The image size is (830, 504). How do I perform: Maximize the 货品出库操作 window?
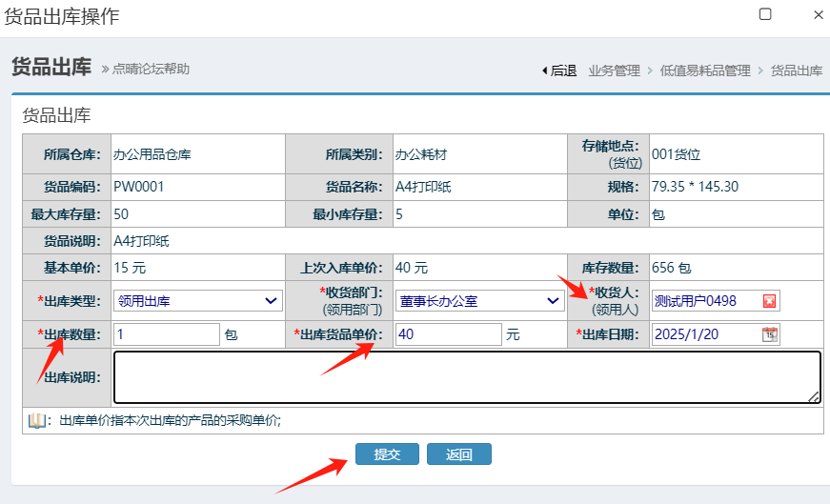764,14
